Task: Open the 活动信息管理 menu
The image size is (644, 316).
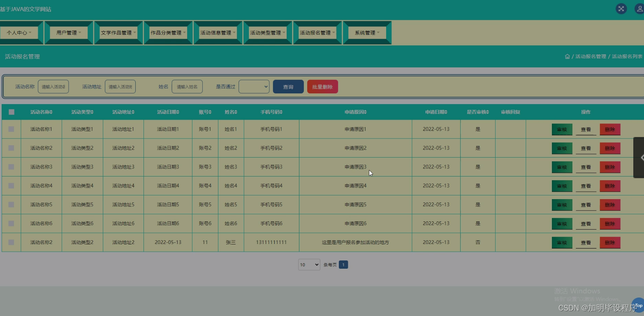Action: pyautogui.click(x=218, y=33)
